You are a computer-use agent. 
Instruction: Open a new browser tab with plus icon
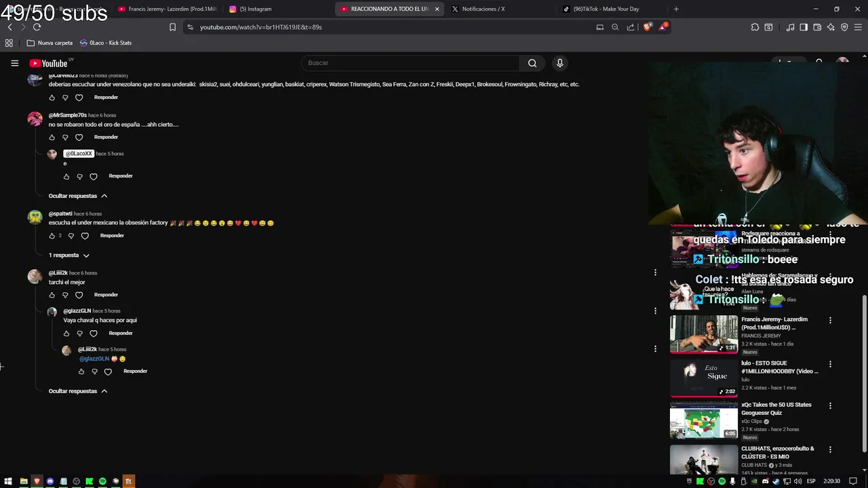click(x=676, y=9)
